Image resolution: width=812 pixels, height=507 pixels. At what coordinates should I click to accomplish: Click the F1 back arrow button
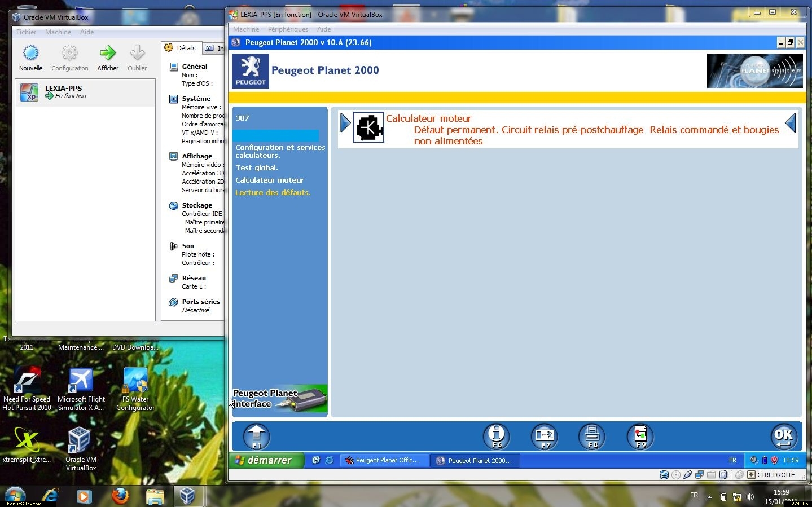coord(257,437)
